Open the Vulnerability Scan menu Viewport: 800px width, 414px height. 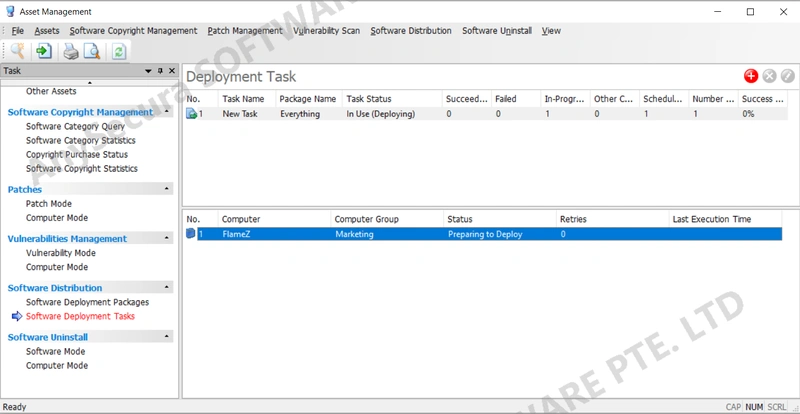[x=327, y=31]
